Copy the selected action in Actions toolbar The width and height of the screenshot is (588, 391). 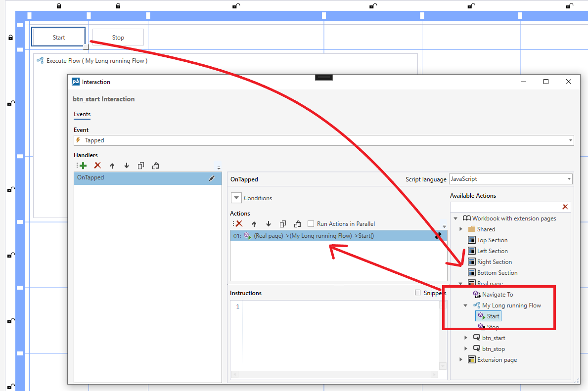[x=283, y=224]
